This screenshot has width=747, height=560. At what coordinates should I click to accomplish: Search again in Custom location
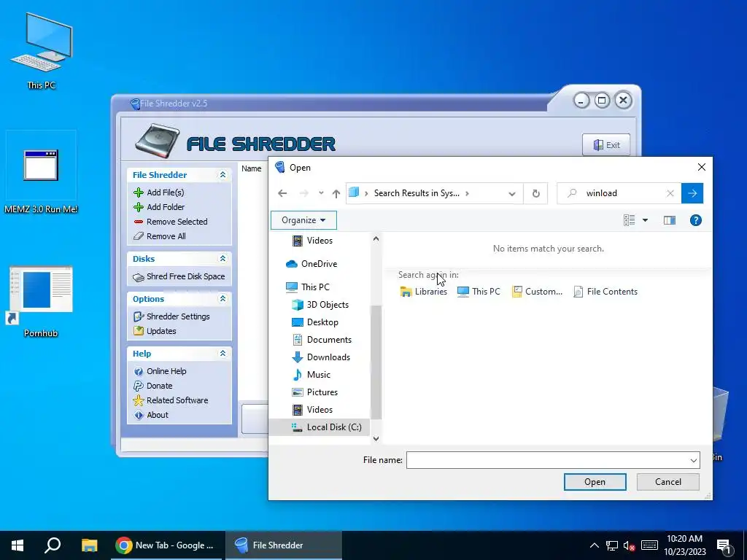538,292
